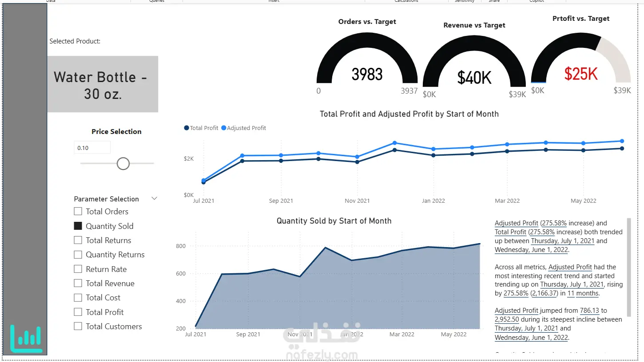Collapse the Parameter Selection chevron
This screenshot has height=362, width=644.
click(155, 199)
